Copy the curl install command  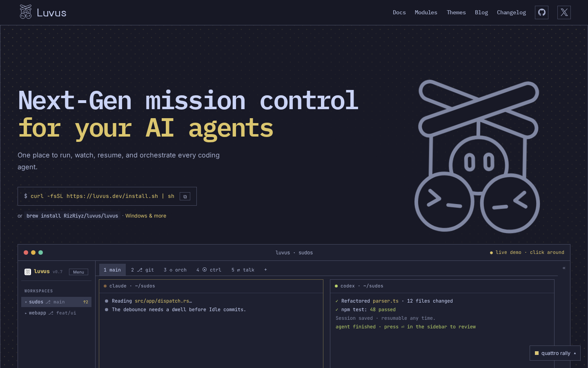click(x=185, y=196)
